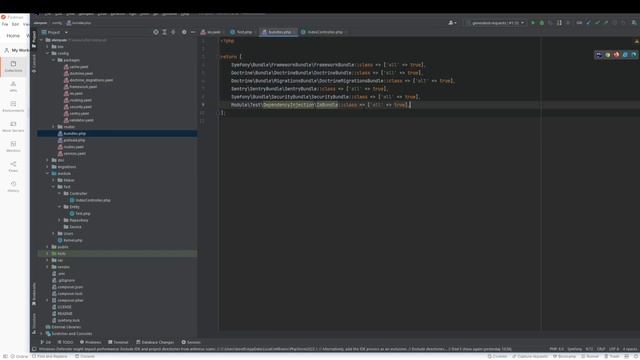Image resolution: width=640 pixels, height=360 pixels.
Task: Open the Git tool window button
Action: (x=46, y=342)
